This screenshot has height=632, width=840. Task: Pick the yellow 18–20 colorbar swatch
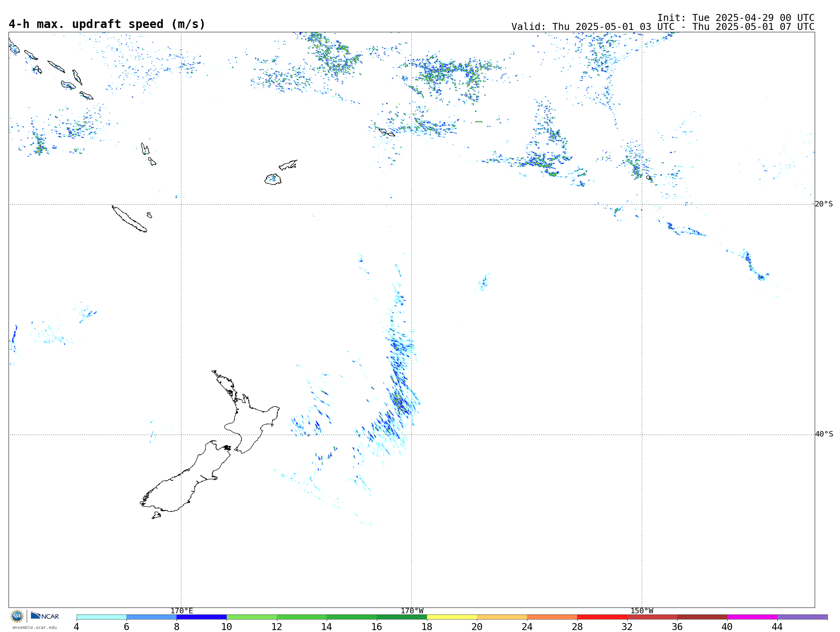tap(452, 617)
